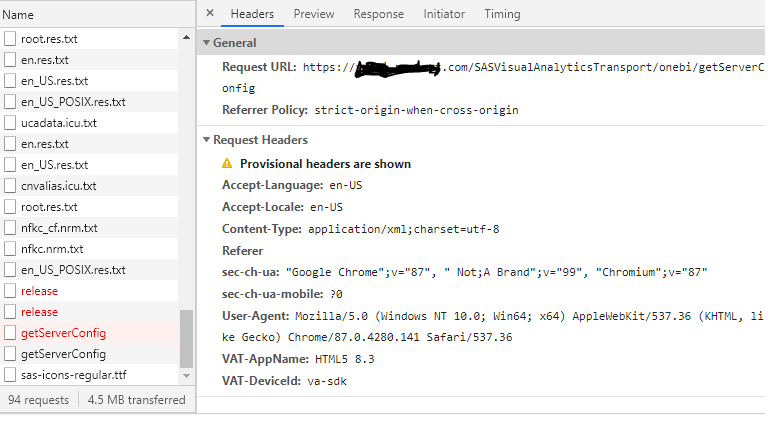This screenshot has height=421, width=774.
Task: Open the Response tab
Action: point(379,14)
